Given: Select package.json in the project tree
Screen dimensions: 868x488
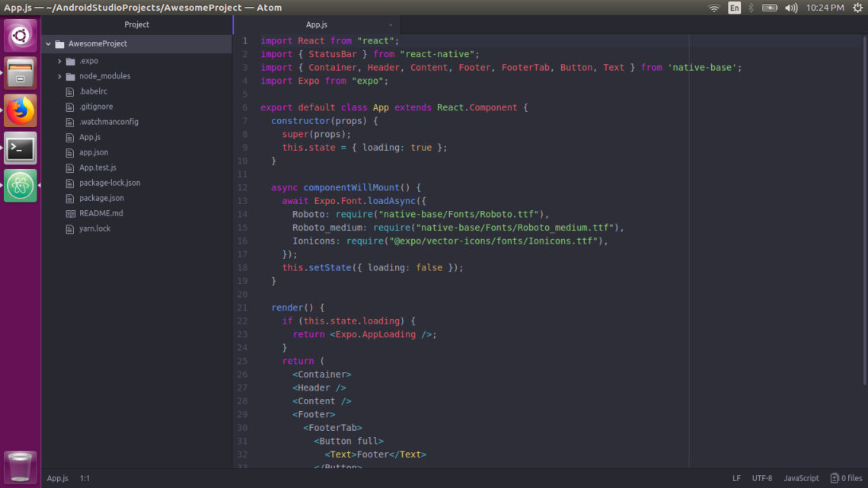Looking at the screenshot, I should 102,198.
